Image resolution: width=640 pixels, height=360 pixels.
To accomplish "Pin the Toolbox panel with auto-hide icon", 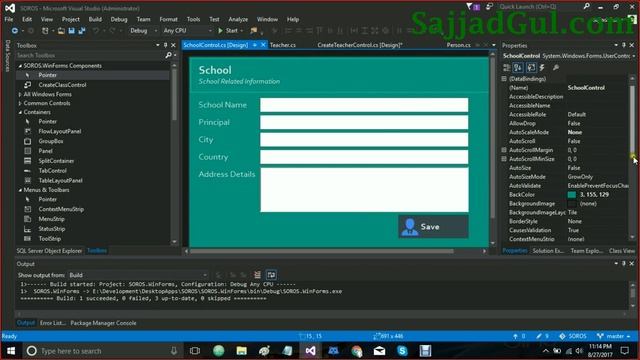I will pyautogui.click(x=165, y=45).
